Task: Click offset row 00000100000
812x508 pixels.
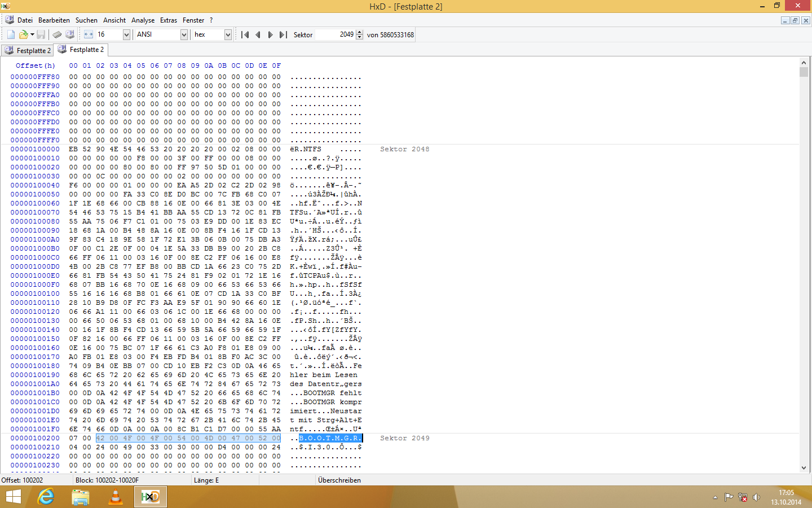Action: pyautogui.click(x=35, y=149)
